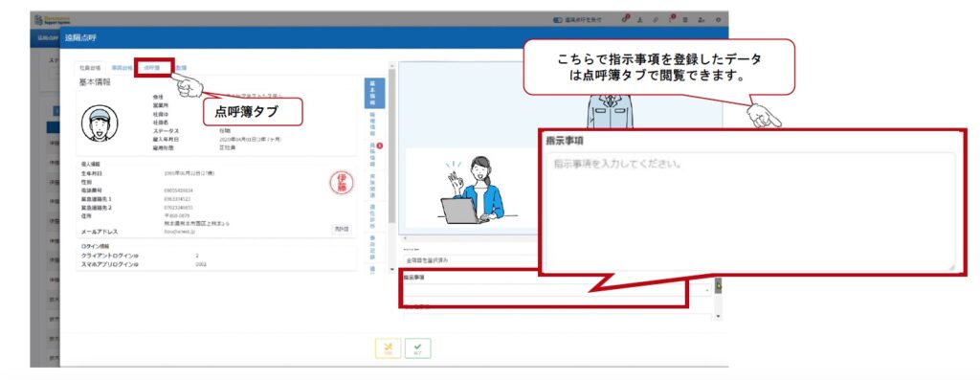Click the green icon beside 指示事項 field

(x=718, y=285)
